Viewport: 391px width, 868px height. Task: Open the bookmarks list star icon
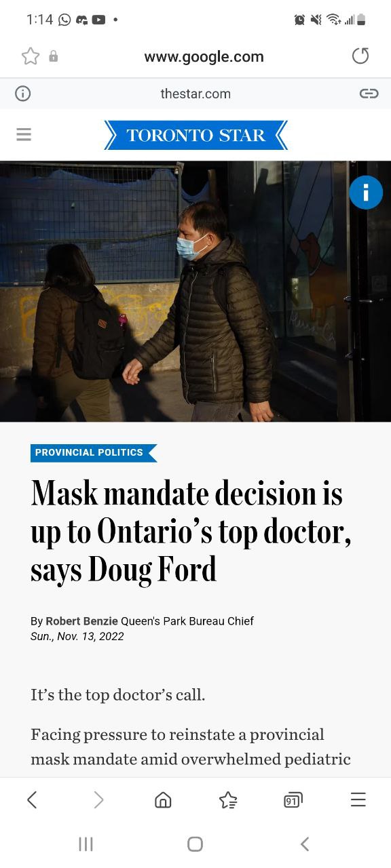point(228,800)
